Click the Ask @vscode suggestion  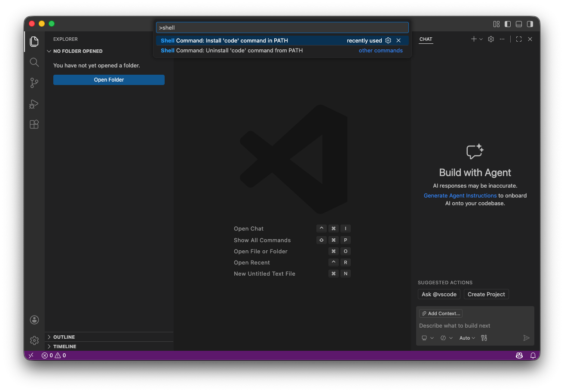tap(439, 294)
